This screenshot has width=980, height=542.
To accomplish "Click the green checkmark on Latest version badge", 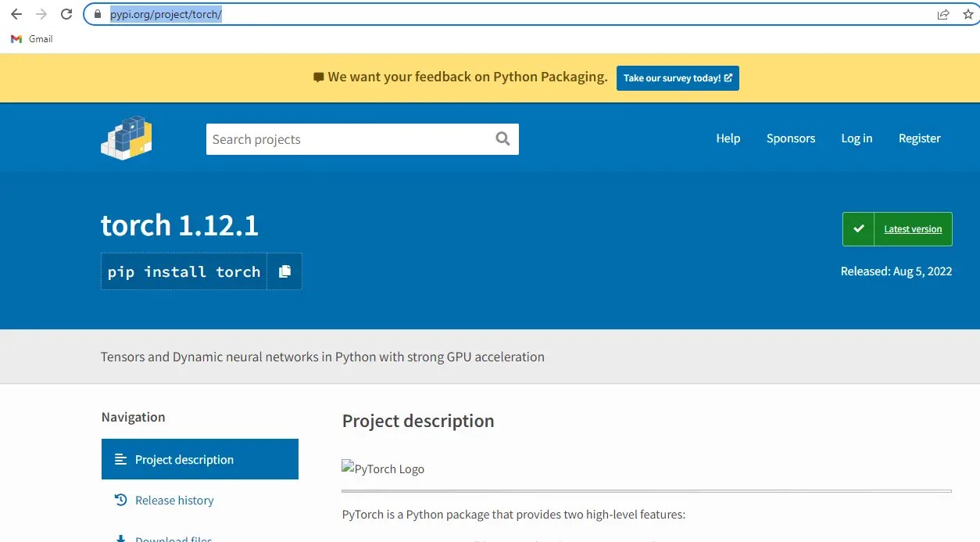I will (858, 228).
